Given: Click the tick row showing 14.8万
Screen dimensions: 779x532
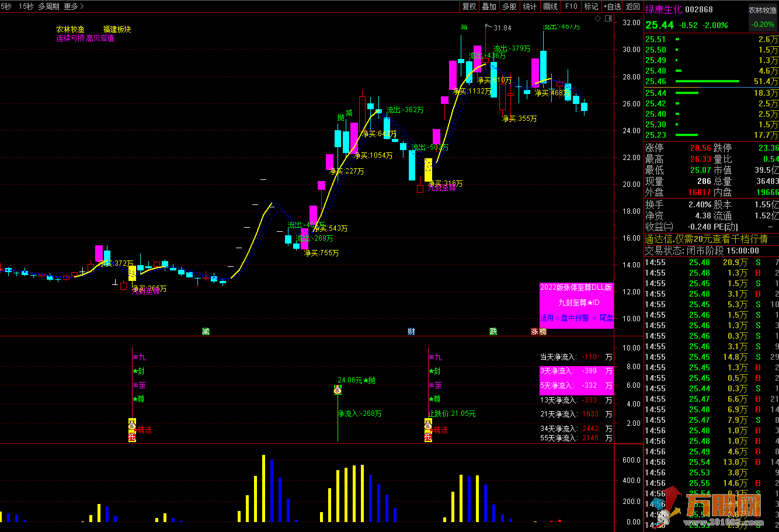Looking at the screenshot, I should click(x=711, y=357).
